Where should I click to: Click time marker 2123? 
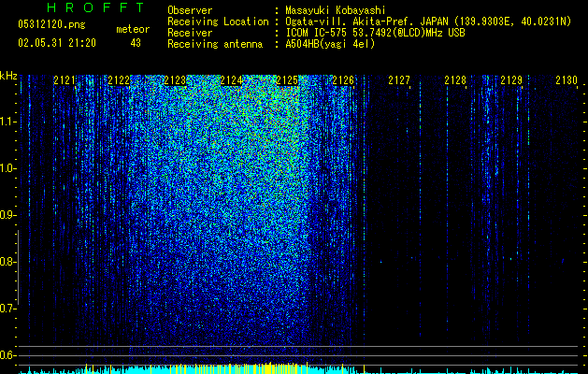point(175,80)
